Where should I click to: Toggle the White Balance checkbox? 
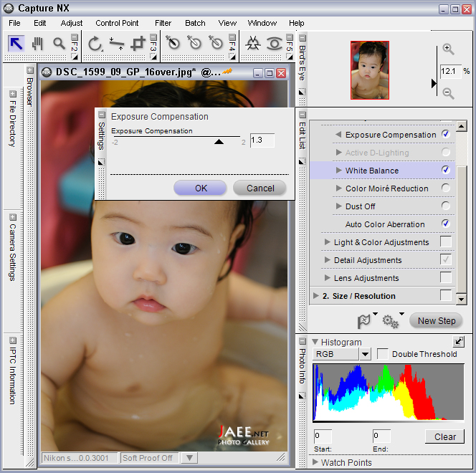(446, 170)
